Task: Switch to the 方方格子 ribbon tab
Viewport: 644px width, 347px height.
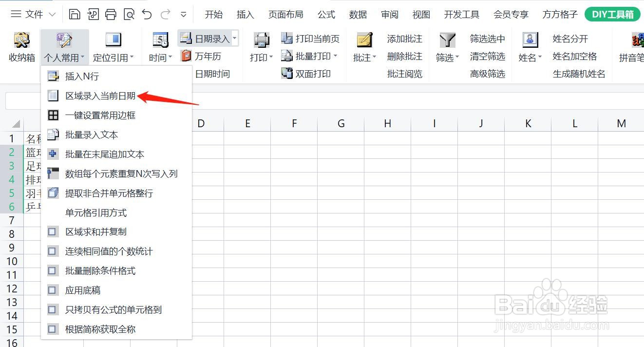Action: tap(559, 15)
